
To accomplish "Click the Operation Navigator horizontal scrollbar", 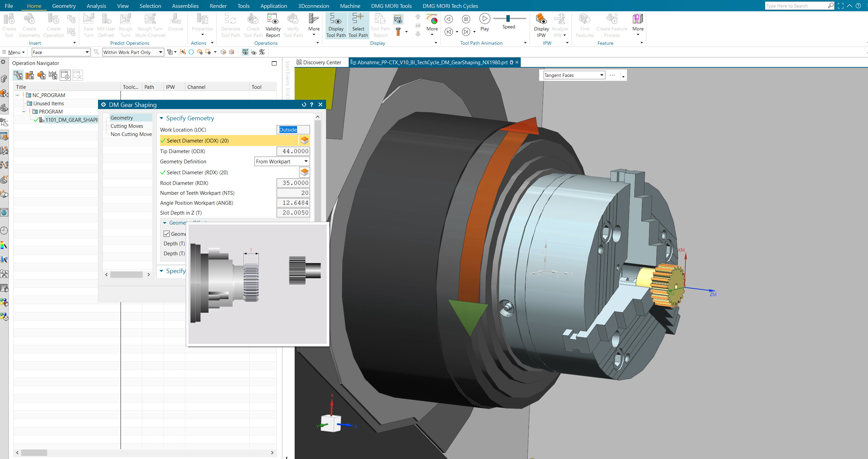I will click(x=34, y=453).
